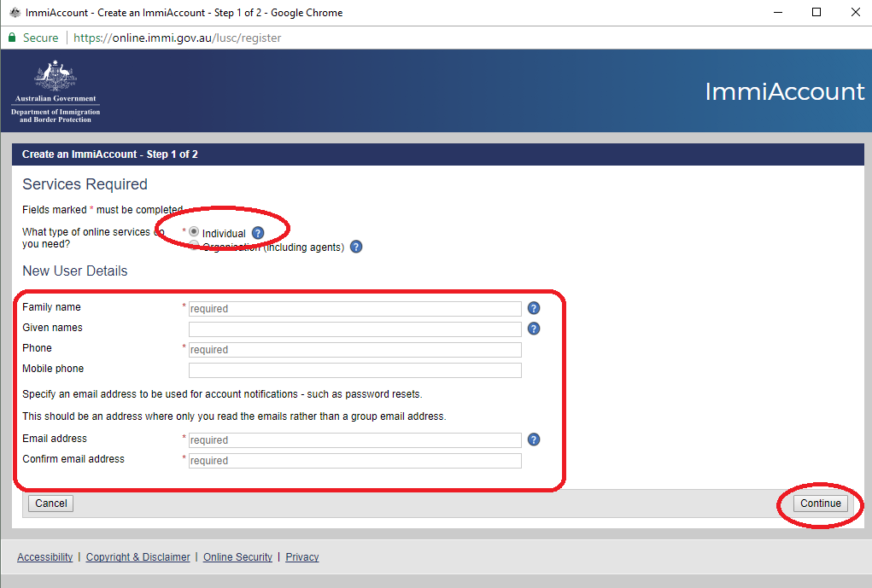Click the 'New User Details' heading

(x=74, y=271)
